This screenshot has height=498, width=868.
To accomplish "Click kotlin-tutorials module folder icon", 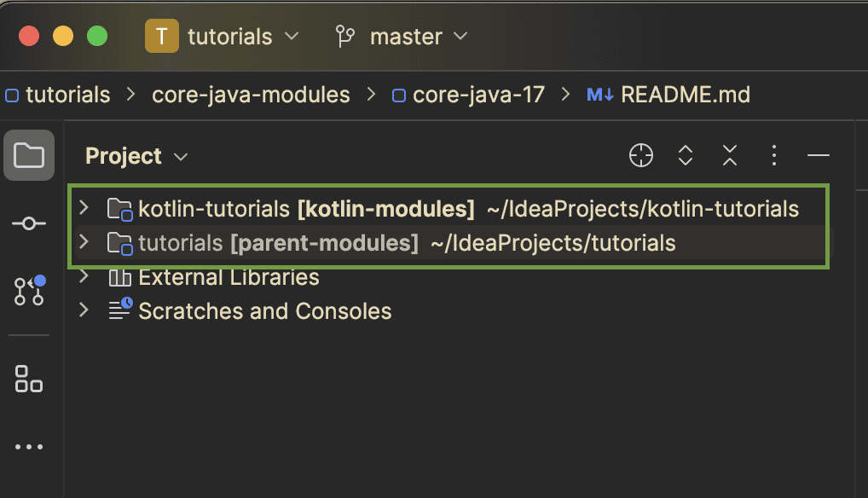I will click(119, 209).
